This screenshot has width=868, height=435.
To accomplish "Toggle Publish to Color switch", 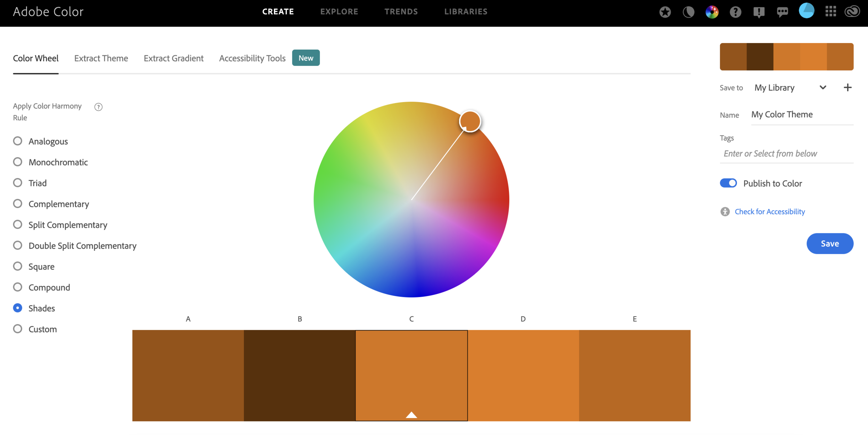I will click(x=728, y=183).
